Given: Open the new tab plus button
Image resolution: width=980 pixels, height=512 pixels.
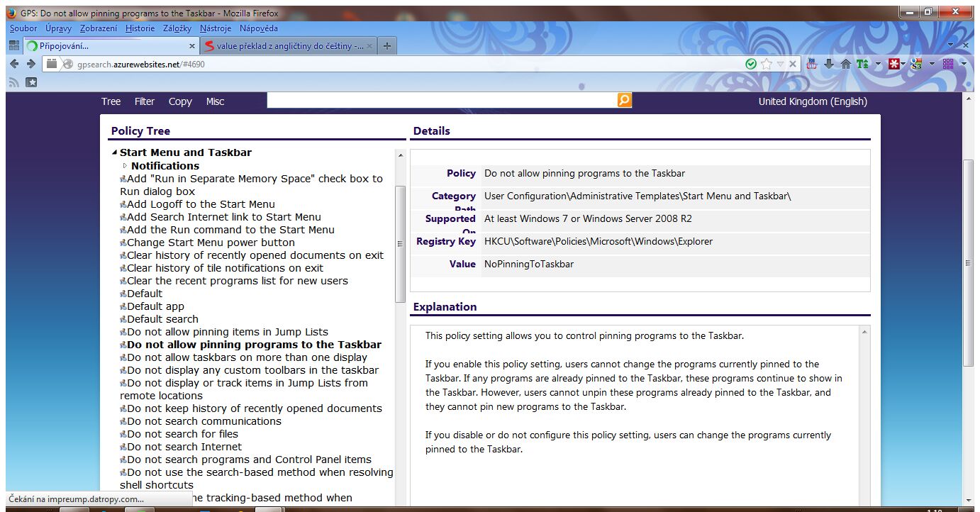Looking at the screenshot, I should (386, 46).
